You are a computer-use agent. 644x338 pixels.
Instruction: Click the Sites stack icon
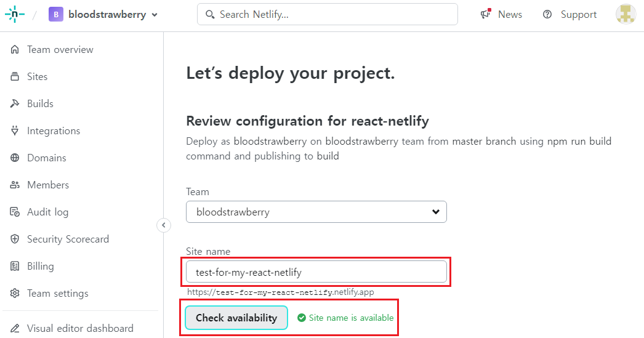pyautogui.click(x=15, y=76)
